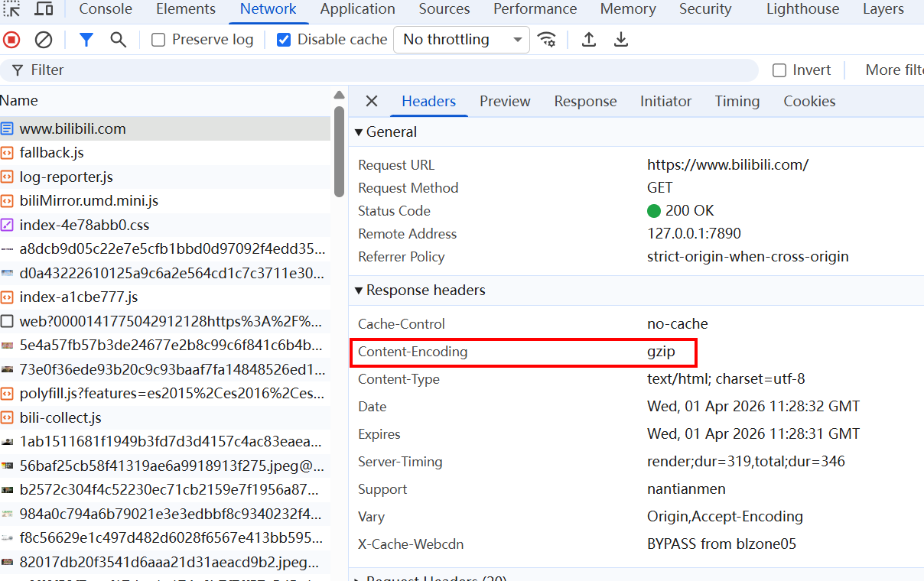This screenshot has height=581, width=924.
Task: Click the Content-Type text/html value
Action: [x=726, y=379]
